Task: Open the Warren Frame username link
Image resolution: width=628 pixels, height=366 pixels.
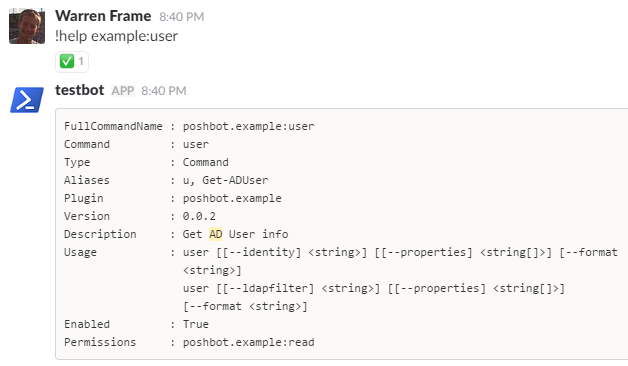Action: pos(103,16)
